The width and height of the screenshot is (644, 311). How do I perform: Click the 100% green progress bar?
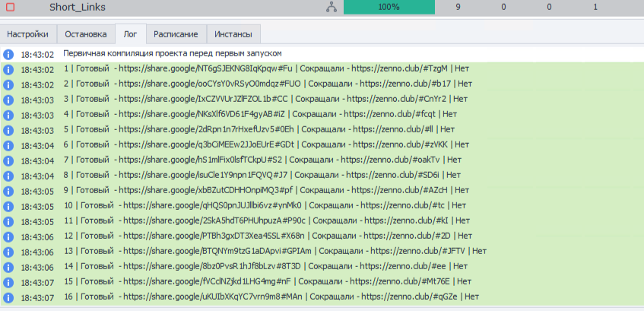pyautogui.click(x=389, y=7)
